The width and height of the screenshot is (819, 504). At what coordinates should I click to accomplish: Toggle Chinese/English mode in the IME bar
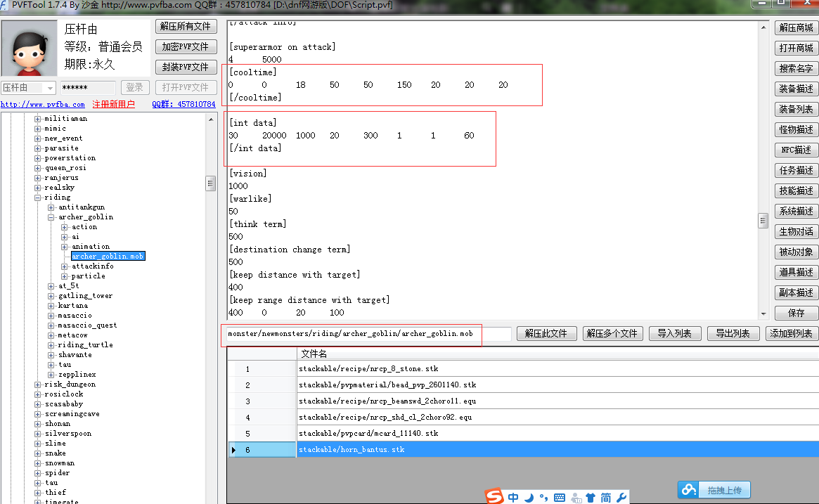coord(513,498)
